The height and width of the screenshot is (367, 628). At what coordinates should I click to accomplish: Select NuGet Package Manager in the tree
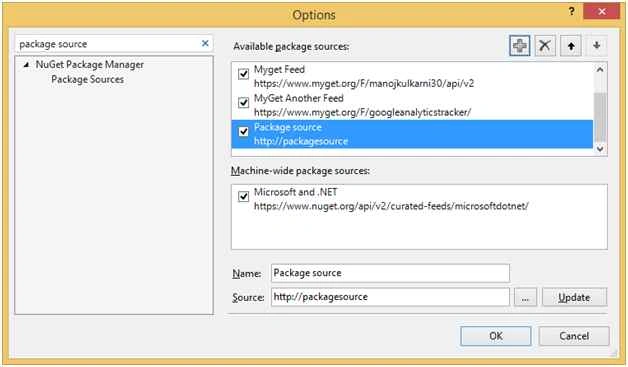tap(89, 65)
